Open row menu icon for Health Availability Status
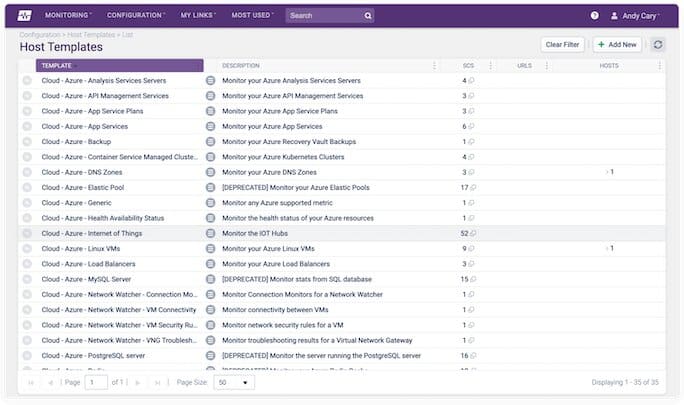Image resolution: width=684 pixels, height=405 pixels. 210,218
